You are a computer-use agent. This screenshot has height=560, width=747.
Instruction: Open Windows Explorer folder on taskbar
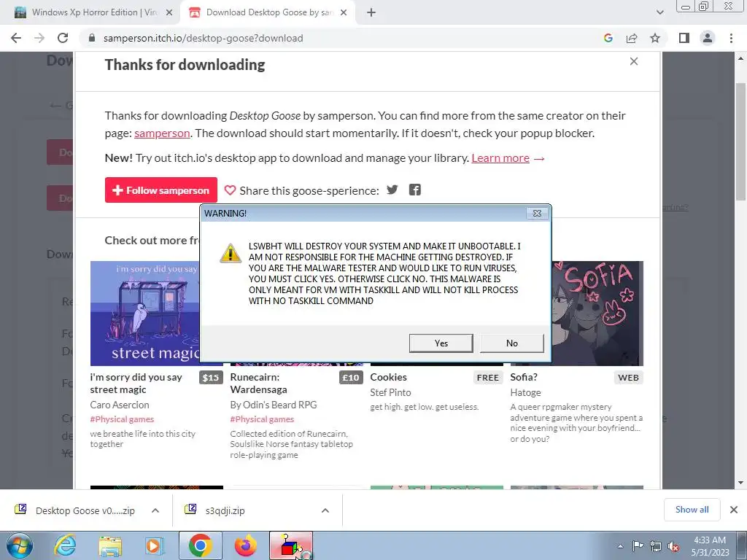[110, 545]
